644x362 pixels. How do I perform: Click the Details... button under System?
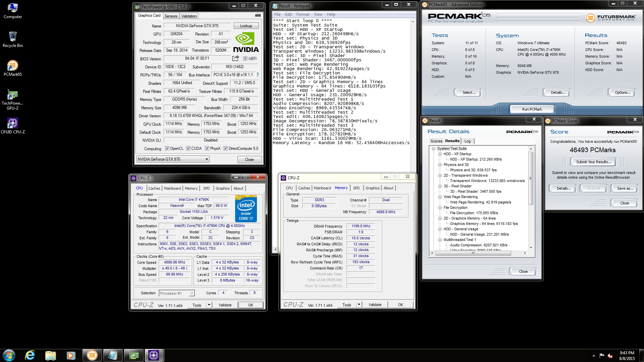pos(558,93)
